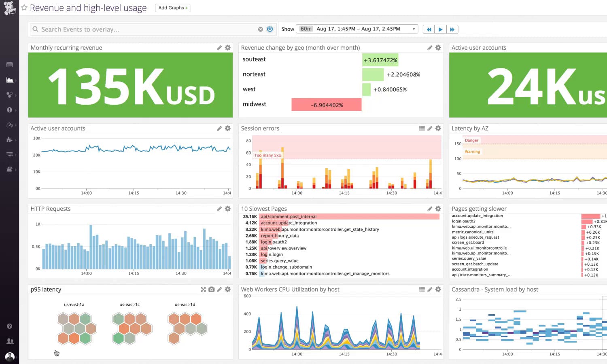This screenshot has width=607, height=364.
Task: Expand p95 latency fullscreen with arrows icon
Action: click(203, 290)
